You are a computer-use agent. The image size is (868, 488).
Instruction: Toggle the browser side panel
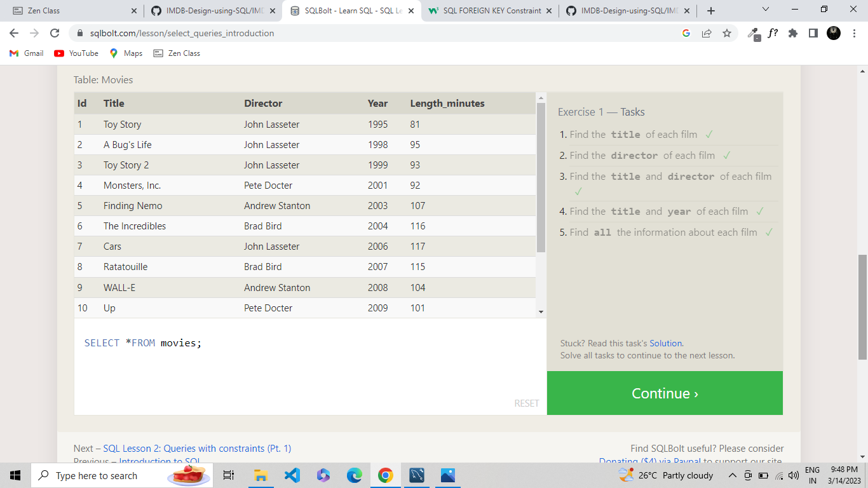pos(813,33)
